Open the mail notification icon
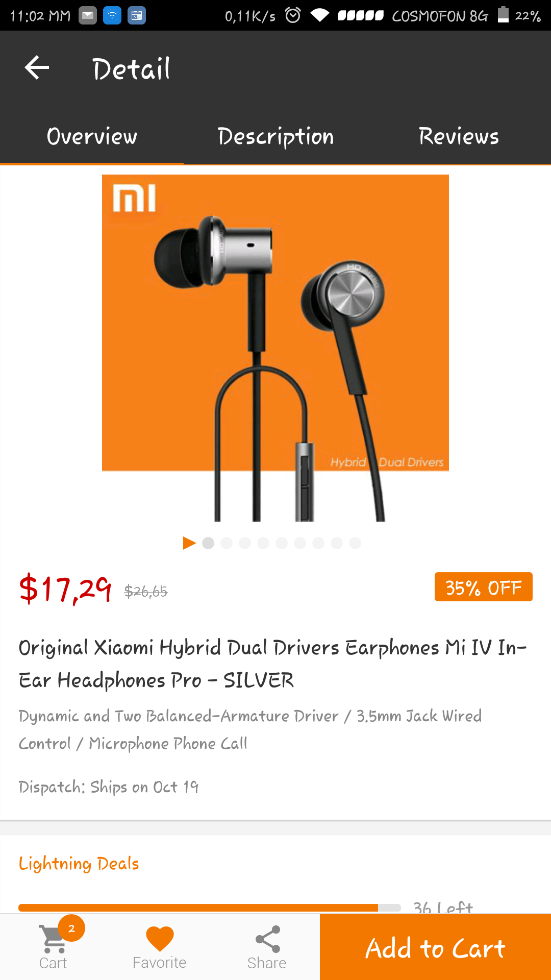This screenshot has height=980, width=551. pyautogui.click(x=88, y=16)
